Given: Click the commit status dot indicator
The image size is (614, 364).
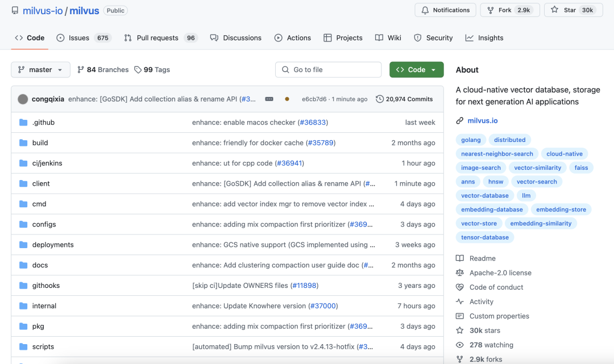Looking at the screenshot, I should pyautogui.click(x=287, y=99).
